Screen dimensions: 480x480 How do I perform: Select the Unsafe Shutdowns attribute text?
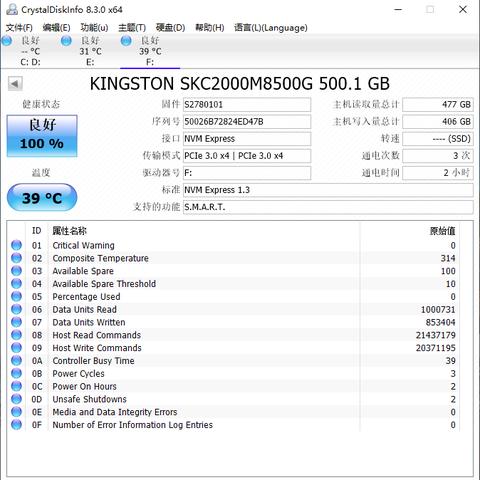coord(89,399)
